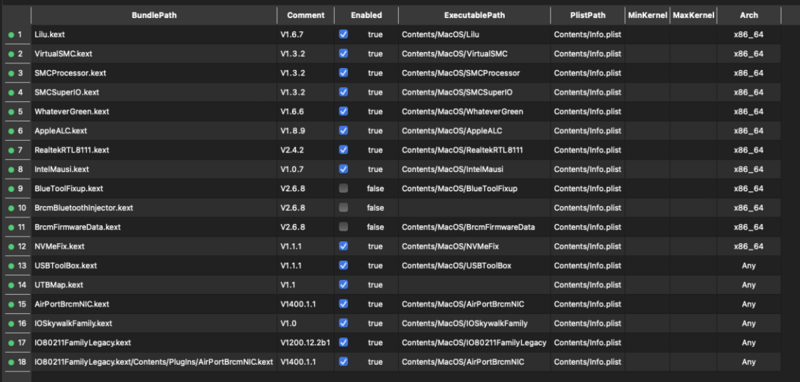Select the V1.8.9 comment cell
Image resolution: width=800 pixels, height=382 pixels.
pos(306,131)
